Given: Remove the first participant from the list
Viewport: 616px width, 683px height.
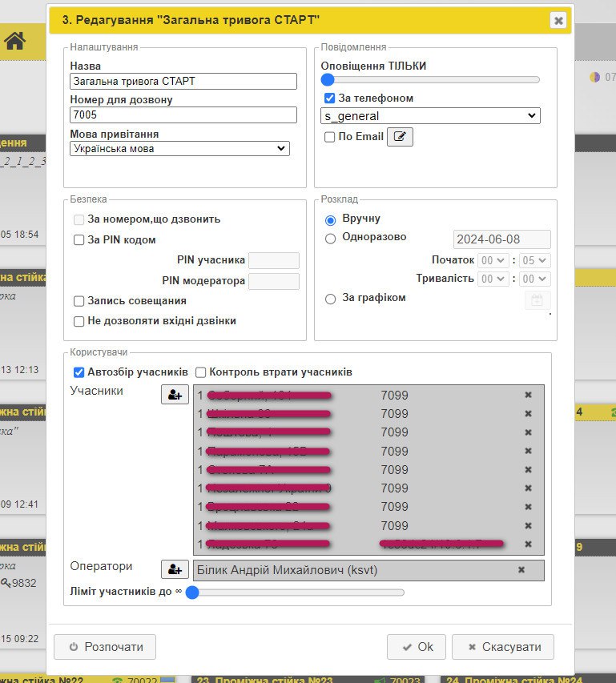Looking at the screenshot, I should (x=528, y=395).
